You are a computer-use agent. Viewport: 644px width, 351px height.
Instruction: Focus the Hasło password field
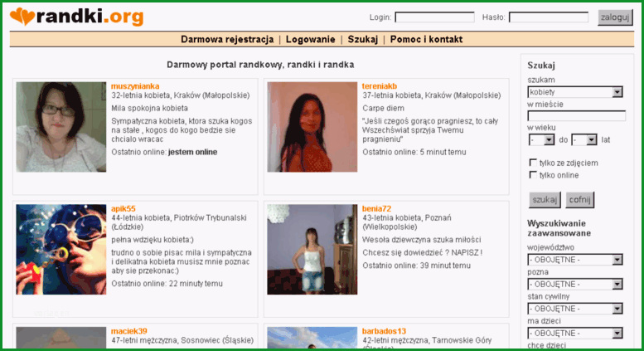[x=549, y=17]
